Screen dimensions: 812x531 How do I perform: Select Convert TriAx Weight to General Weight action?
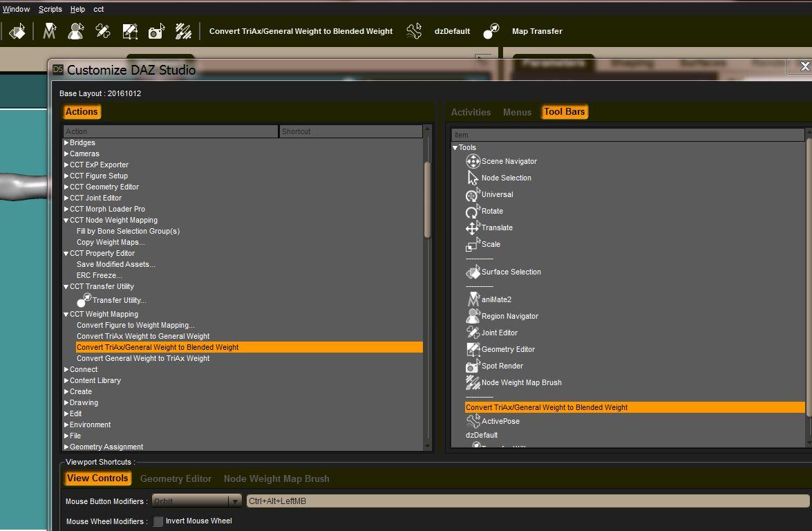143,336
